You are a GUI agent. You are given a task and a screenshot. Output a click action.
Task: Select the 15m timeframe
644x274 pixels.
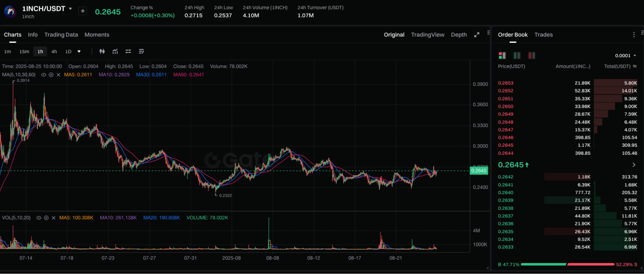[x=24, y=52]
